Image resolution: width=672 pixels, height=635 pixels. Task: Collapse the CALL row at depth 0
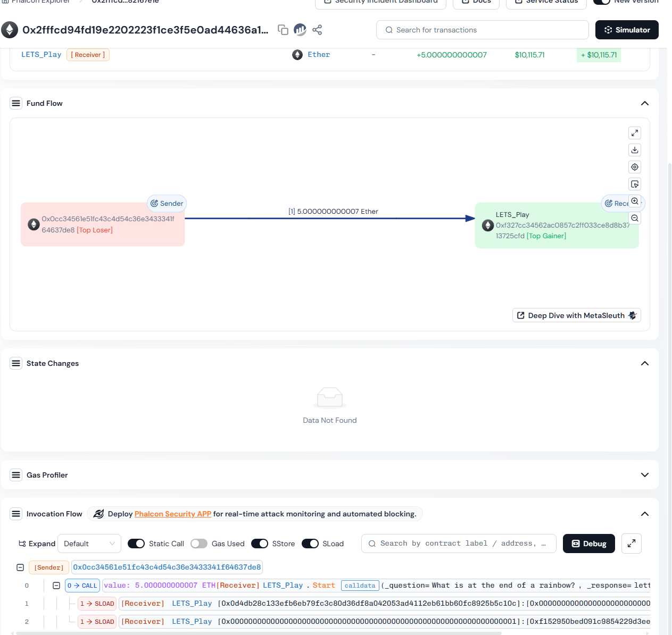tap(56, 586)
